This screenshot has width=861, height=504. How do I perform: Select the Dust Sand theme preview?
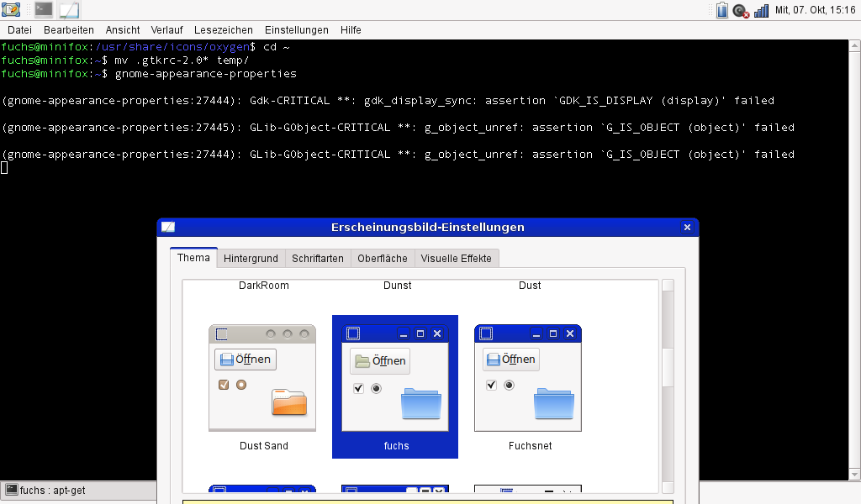click(262, 378)
